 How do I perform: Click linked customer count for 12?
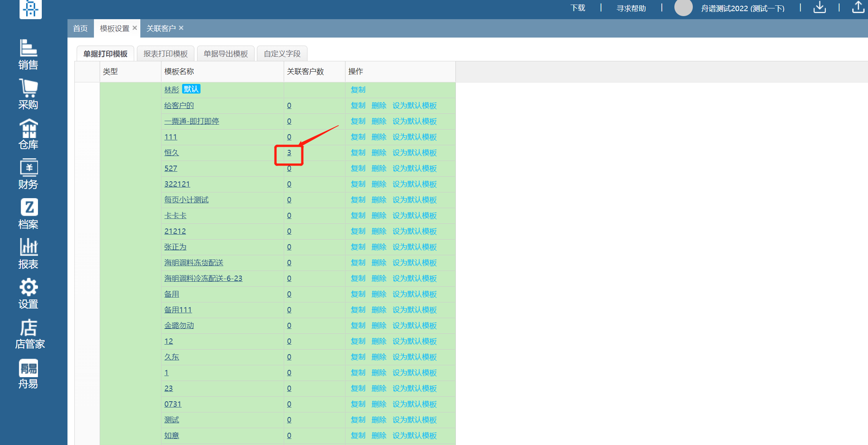[289, 341]
